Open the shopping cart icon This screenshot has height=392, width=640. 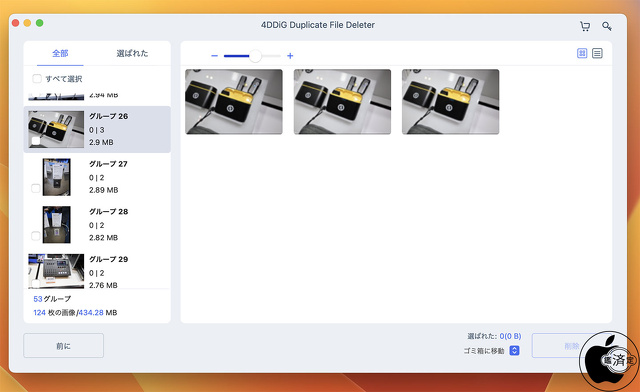[585, 26]
